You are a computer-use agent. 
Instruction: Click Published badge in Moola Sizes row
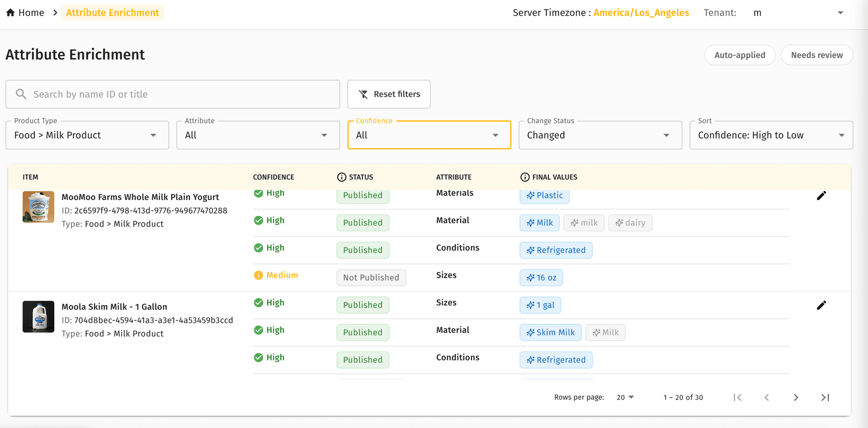363,305
